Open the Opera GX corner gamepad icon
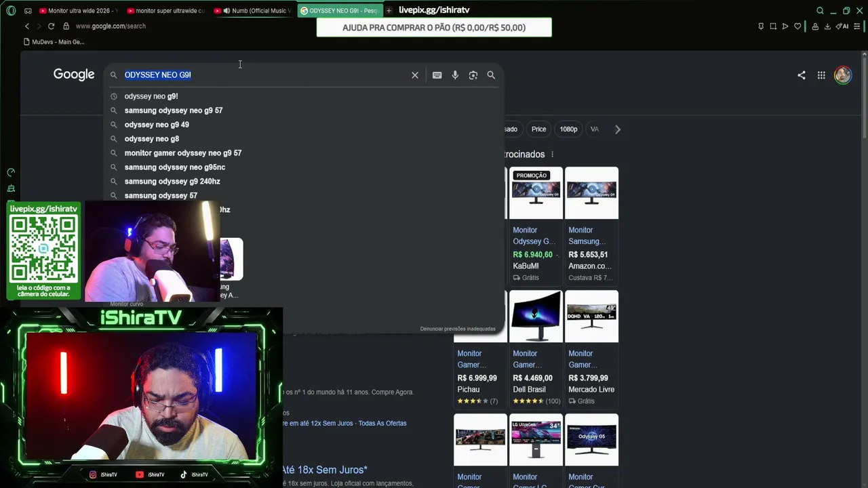Screen dimensions: 868x488 tap(28, 11)
